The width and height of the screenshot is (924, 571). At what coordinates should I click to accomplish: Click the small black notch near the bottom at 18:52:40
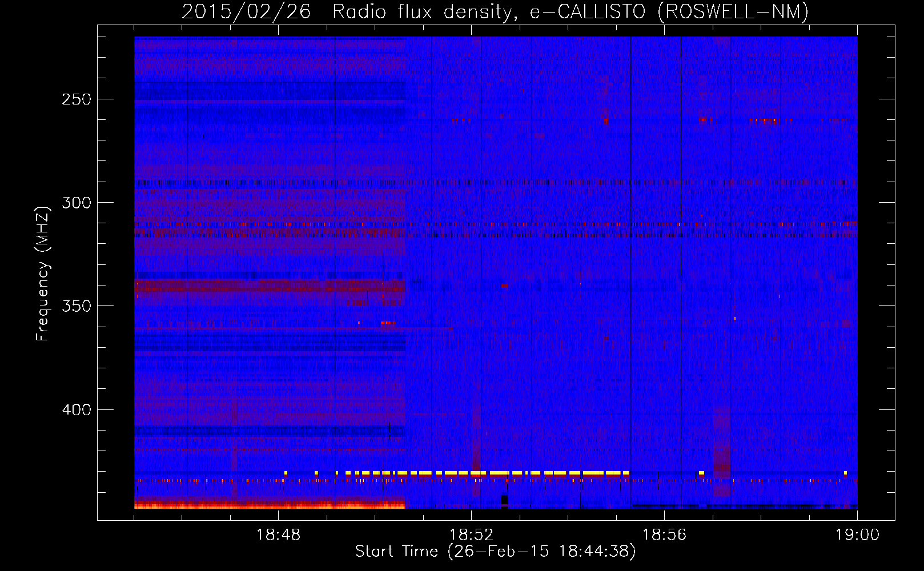tap(504, 500)
